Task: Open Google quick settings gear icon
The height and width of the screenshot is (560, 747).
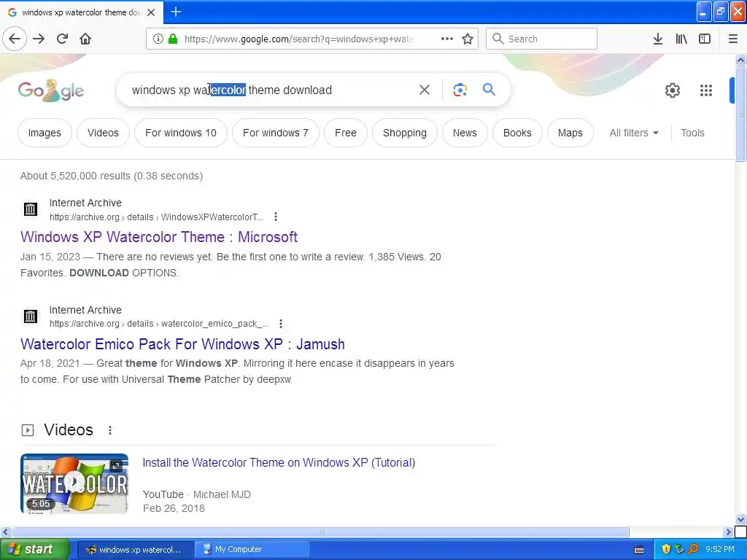Action: (672, 90)
